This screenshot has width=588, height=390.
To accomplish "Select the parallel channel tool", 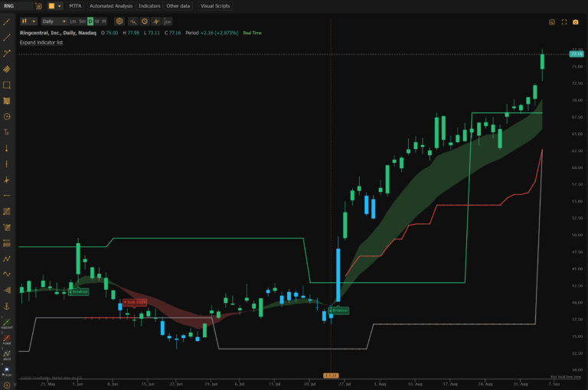I will (6, 70).
